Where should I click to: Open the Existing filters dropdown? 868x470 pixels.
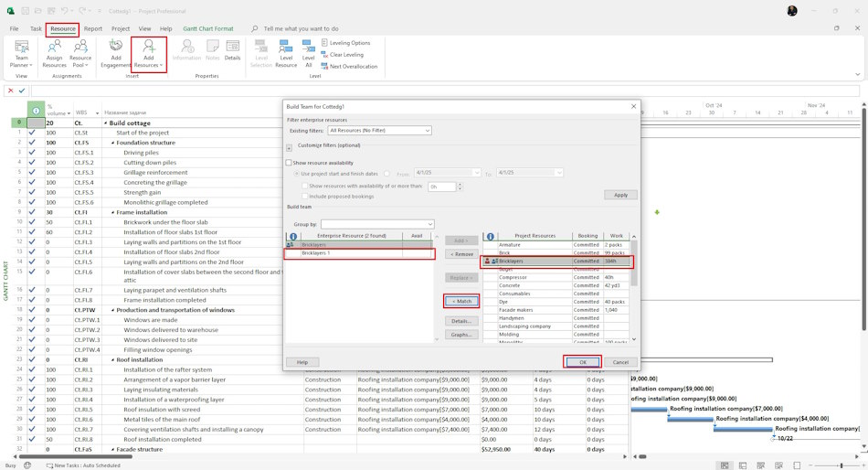pyautogui.click(x=380, y=130)
